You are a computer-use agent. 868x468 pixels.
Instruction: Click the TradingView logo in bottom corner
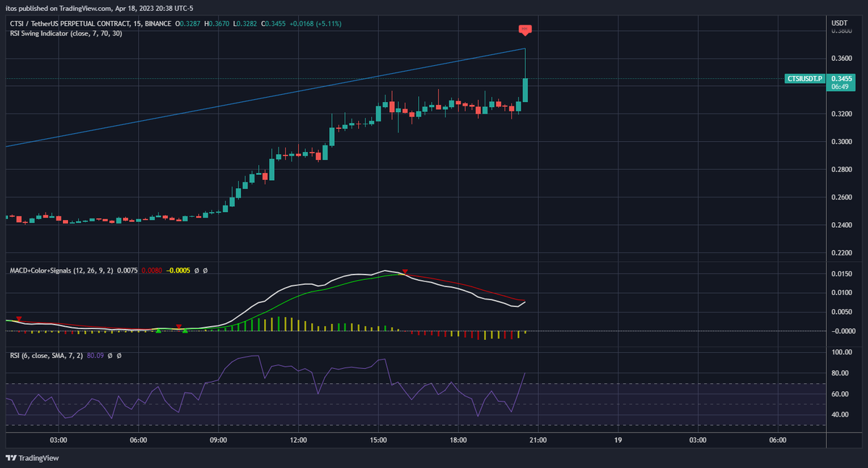32,458
